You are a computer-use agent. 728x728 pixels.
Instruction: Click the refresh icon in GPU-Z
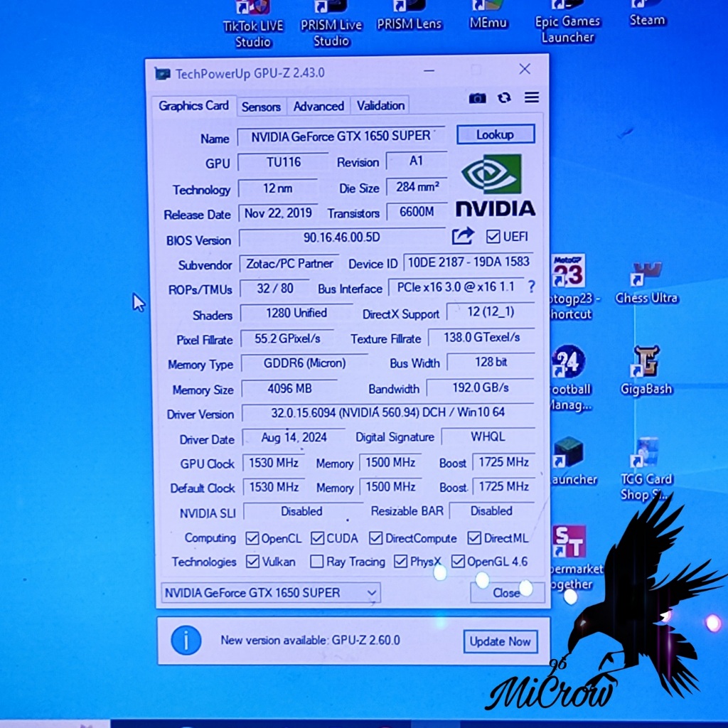pyautogui.click(x=504, y=98)
